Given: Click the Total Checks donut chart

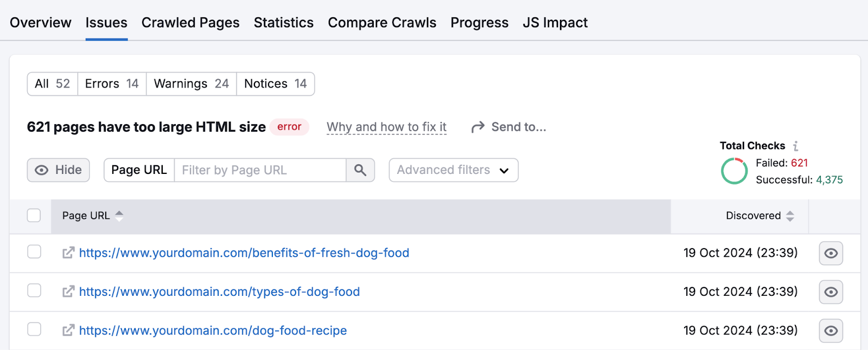Looking at the screenshot, I should [734, 171].
